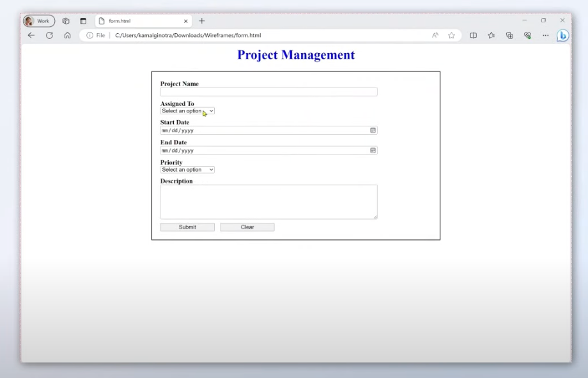Viewport: 588px width, 378px height.
Task: Click the Start Date input field
Action: pos(269,130)
